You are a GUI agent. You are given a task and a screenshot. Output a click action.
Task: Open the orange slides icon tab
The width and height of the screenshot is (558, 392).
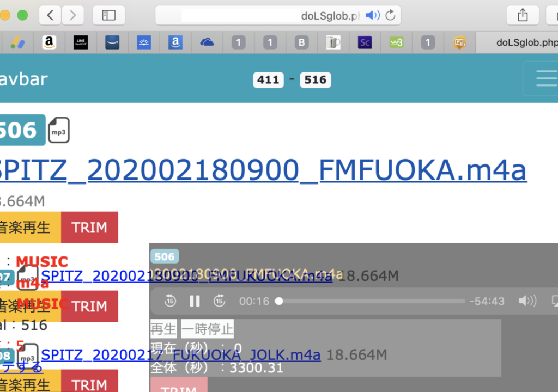coord(459,42)
